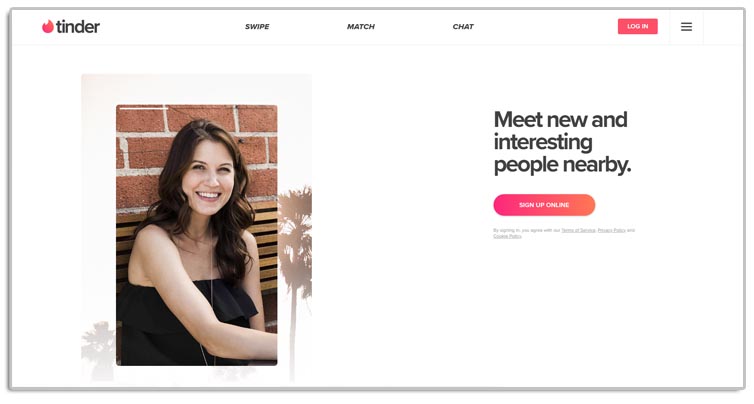Click the SIGN UP ONLINE button
The width and height of the screenshot is (754, 404).
click(544, 205)
